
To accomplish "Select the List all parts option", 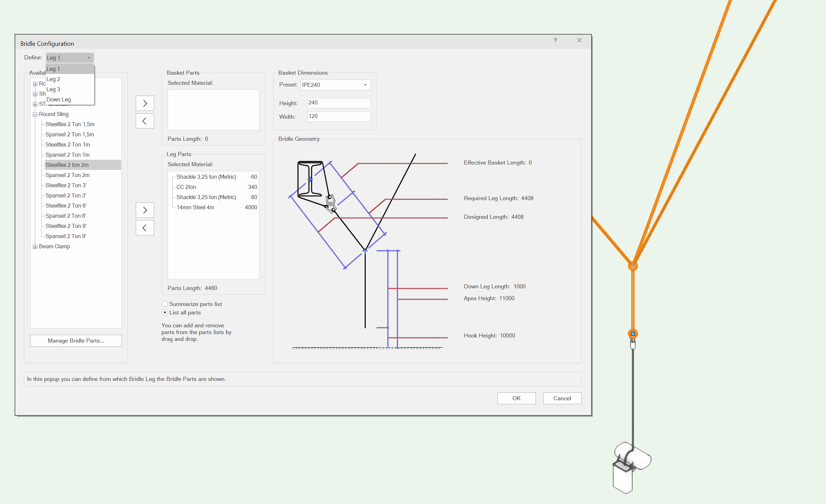I will pos(165,312).
